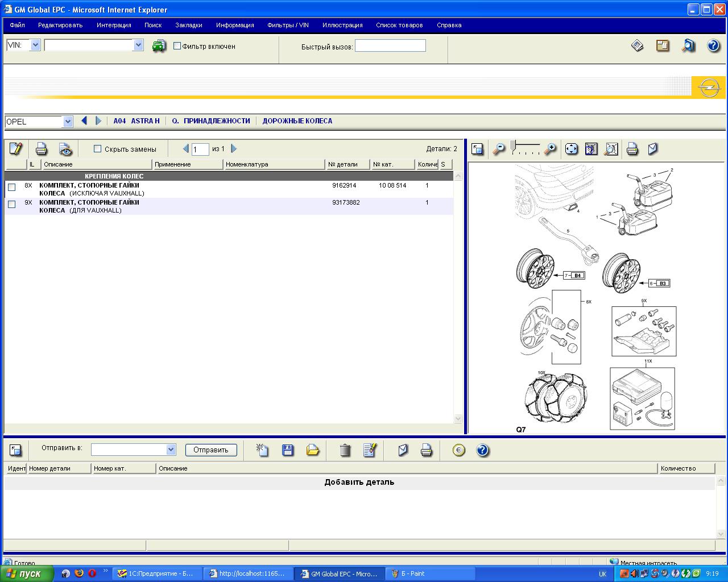The height and width of the screenshot is (582, 728).
Task: Click the envelope icon in shopping list toolbar
Action: point(403,450)
